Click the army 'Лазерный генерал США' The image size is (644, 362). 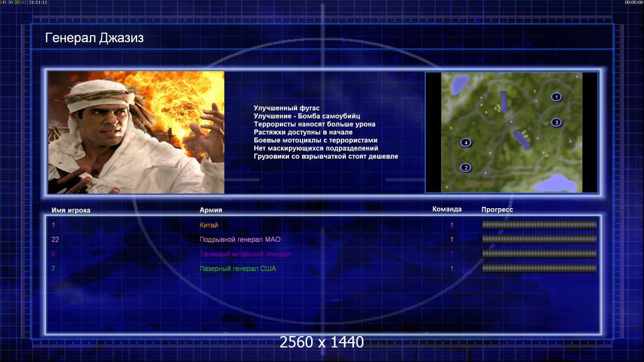(237, 268)
